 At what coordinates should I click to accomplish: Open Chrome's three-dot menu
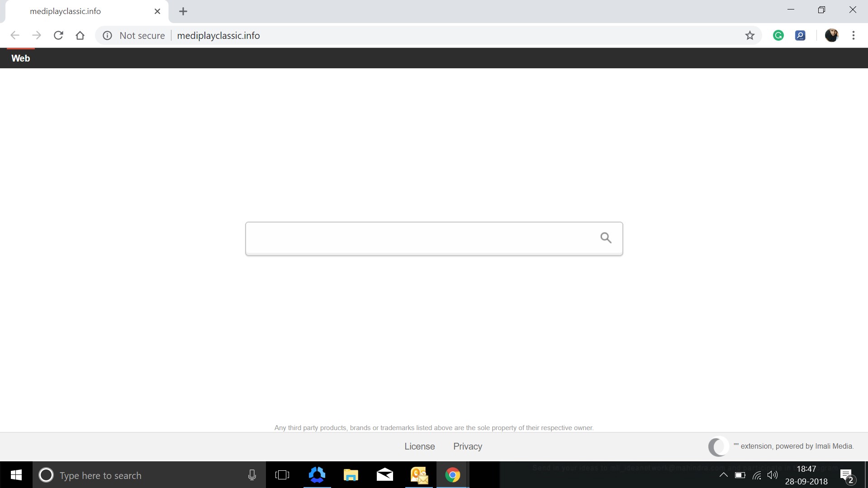click(854, 35)
